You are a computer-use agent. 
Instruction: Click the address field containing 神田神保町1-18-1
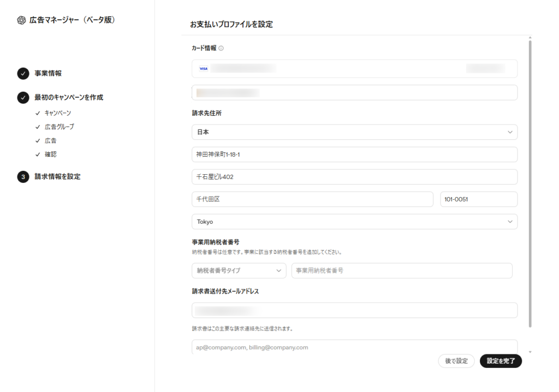tap(354, 155)
